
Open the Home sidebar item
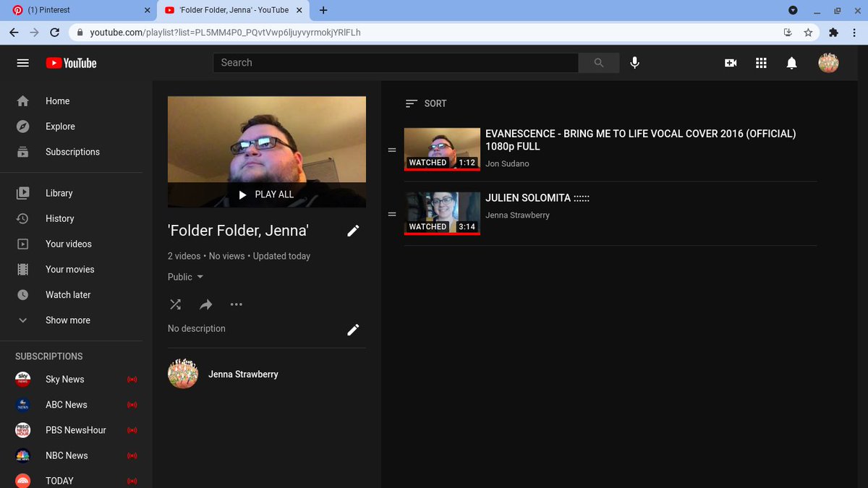tap(71, 101)
